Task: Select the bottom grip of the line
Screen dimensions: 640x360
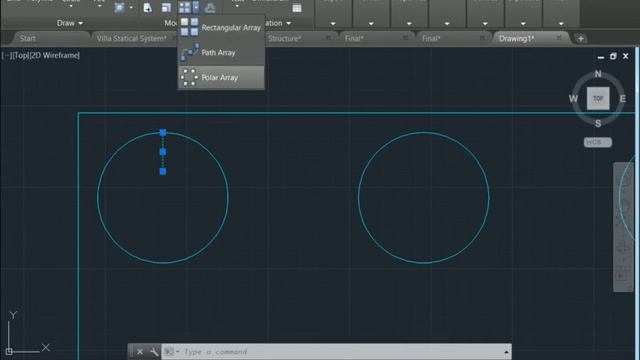Action: 163,171
